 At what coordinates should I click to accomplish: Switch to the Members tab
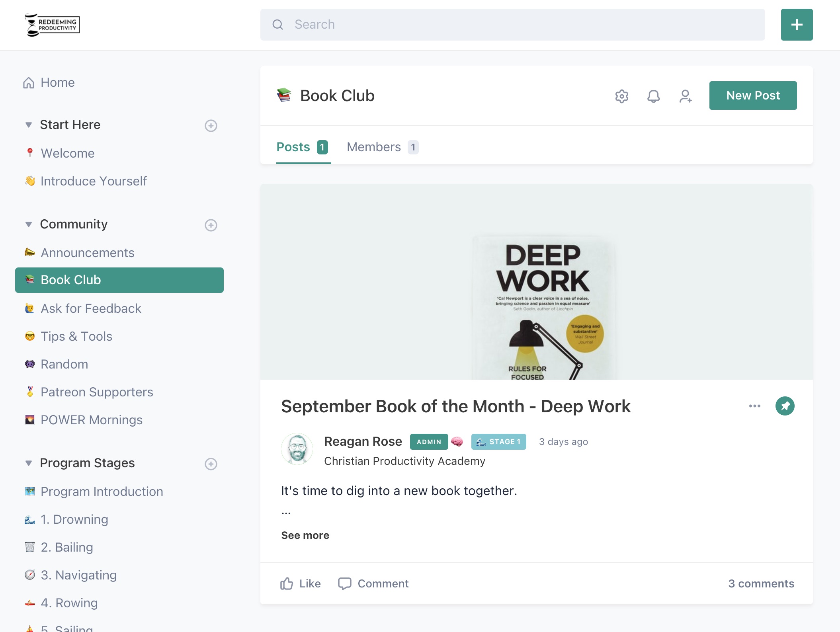[x=383, y=147]
